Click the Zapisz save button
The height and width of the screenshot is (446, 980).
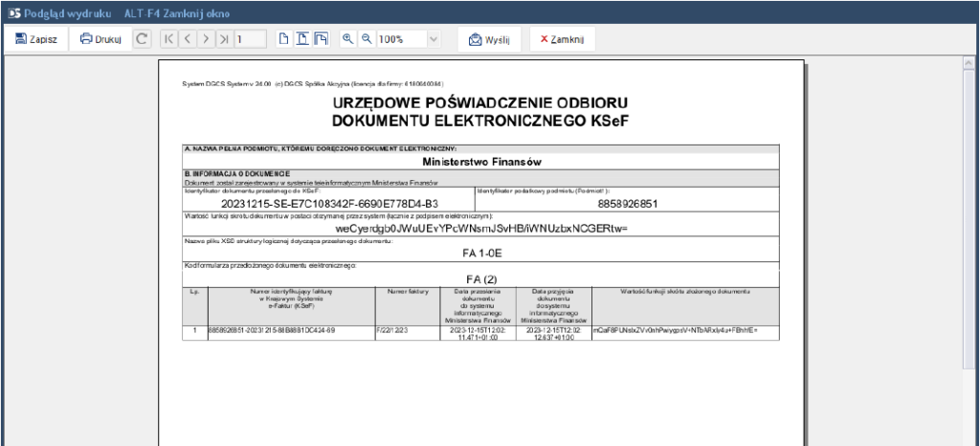click(x=36, y=39)
